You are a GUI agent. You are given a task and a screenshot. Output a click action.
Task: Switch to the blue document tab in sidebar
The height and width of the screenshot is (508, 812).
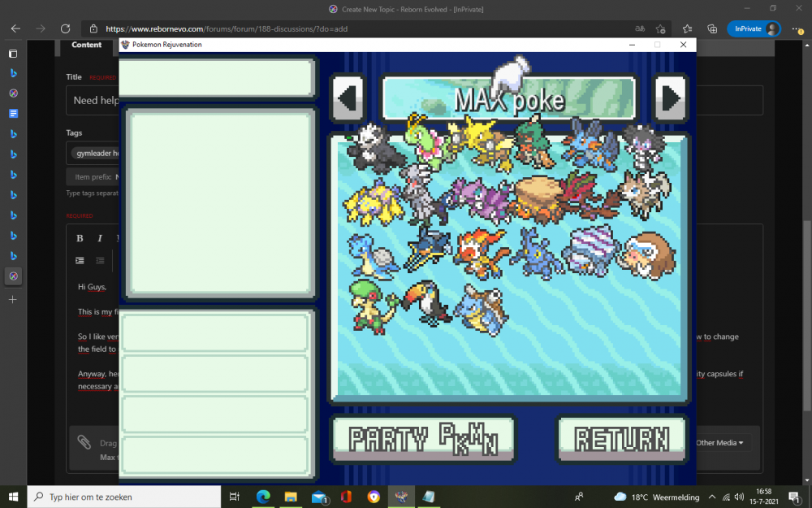click(x=14, y=114)
